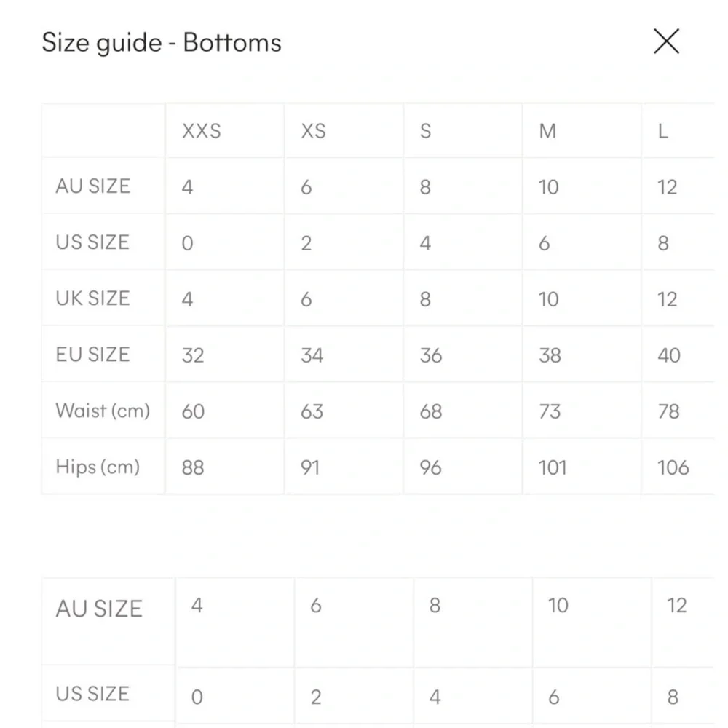Click the waist measurement 78 cell
This screenshot has width=728, height=728.
[668, 411]
